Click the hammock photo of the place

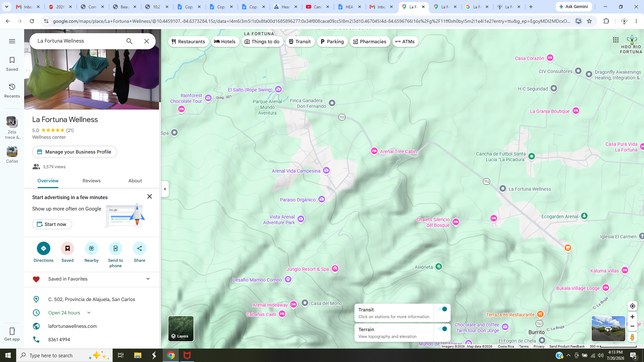click(92, 79)
